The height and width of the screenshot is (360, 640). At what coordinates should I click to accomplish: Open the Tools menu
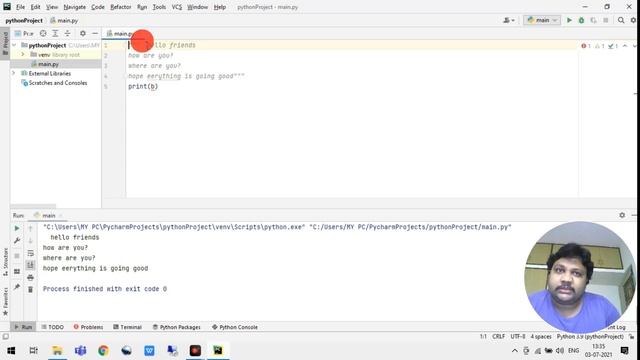(x=159, y=7)
